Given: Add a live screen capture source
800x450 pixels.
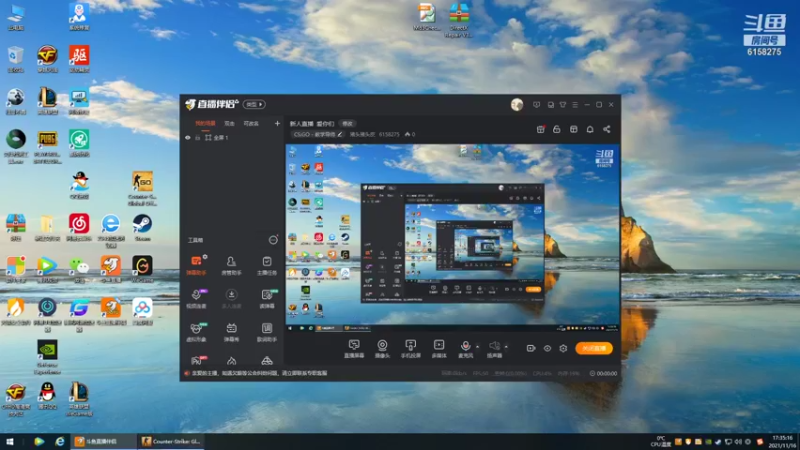Looking at the screenshot, I should tap(354, 348).
